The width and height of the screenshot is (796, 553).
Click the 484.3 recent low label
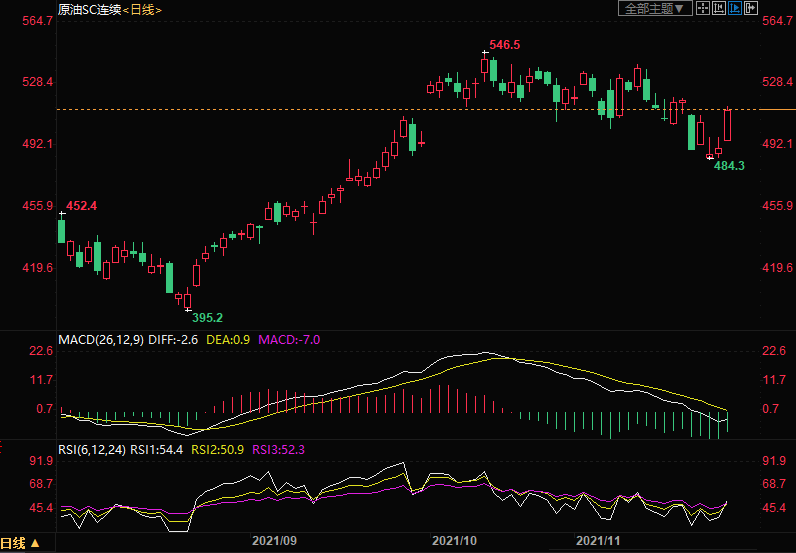(x=729, y=165)
